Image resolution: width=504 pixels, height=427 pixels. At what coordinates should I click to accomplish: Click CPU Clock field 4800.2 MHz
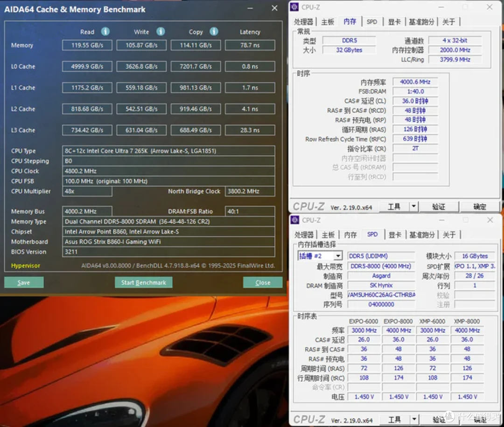coord(168,171)
